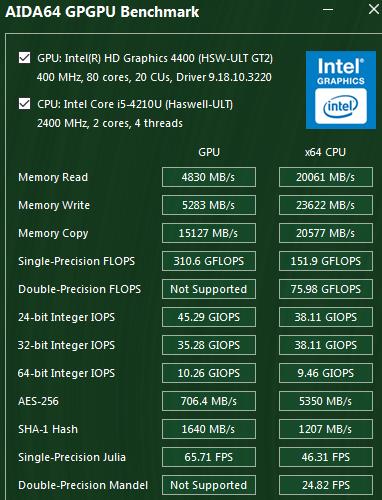Select the CPU Memory Read 20061 MB/s result
The width and height of the screenshot is (382, 500).
326,177
